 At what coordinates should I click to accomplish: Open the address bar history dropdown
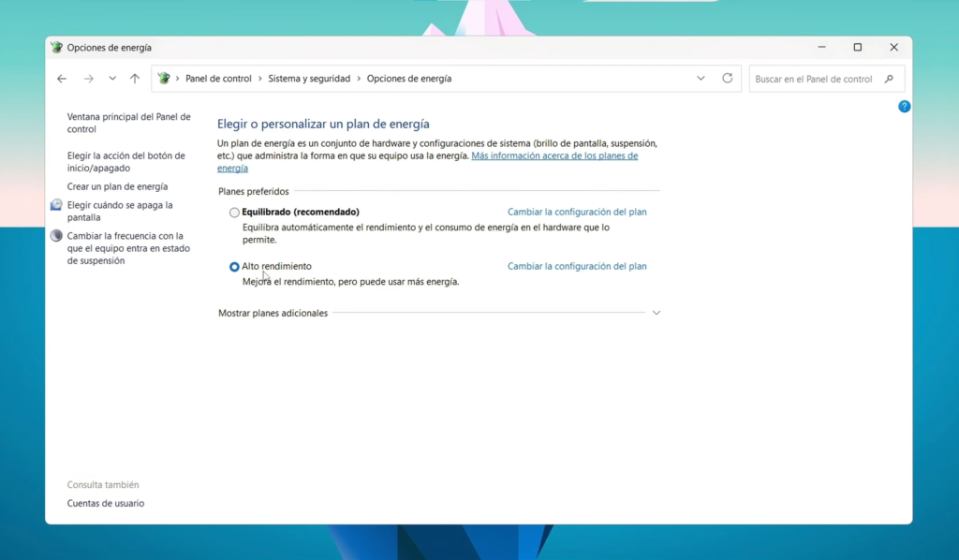click(x=701, y=79)
